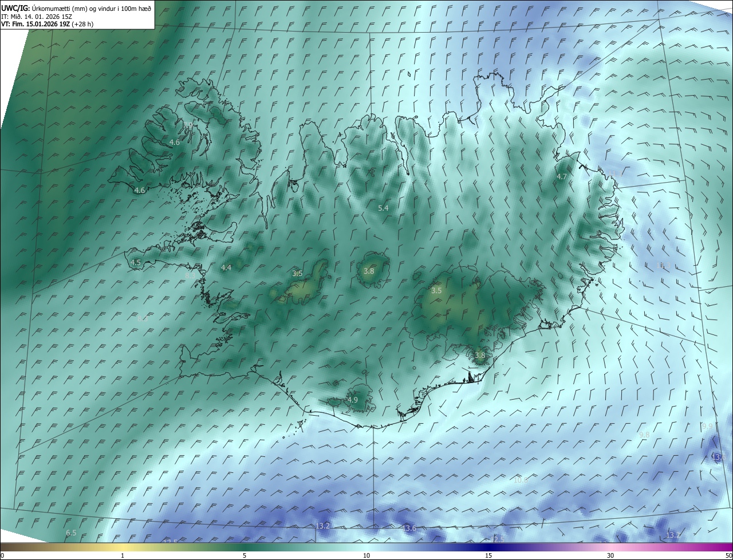The image size is (733, 560).
Task: Click the 5.4 value label in north Iceland
Action: tap(384, 208)
